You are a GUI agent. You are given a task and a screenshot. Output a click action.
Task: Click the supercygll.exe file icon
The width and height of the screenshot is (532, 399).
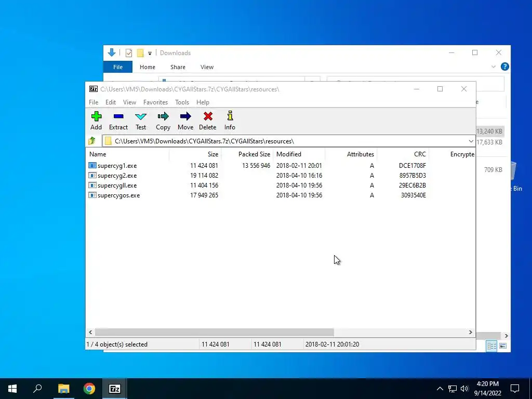[92, 185]
